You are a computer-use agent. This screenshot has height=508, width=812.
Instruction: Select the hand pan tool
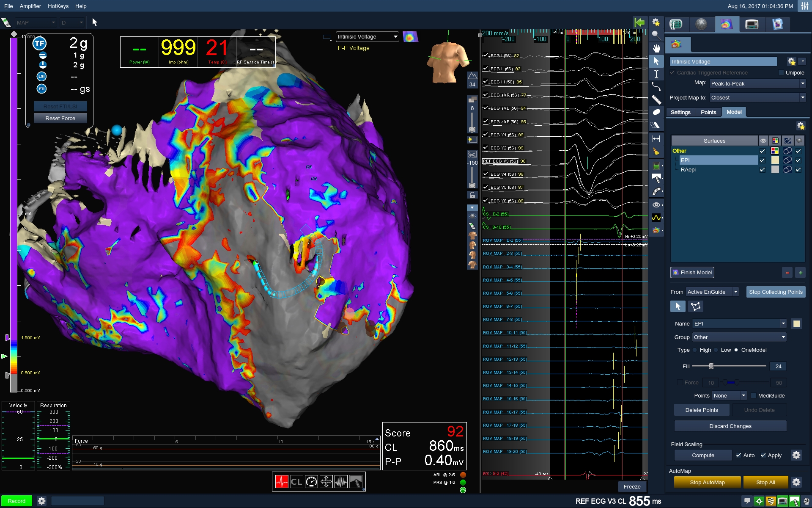pyautogui.click(x=656, y=48)
